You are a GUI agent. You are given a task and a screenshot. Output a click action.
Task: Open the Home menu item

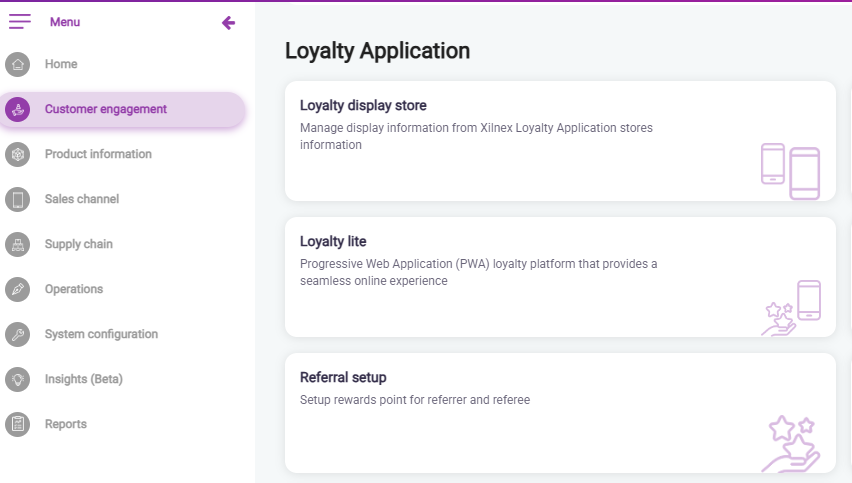point(61,64)
